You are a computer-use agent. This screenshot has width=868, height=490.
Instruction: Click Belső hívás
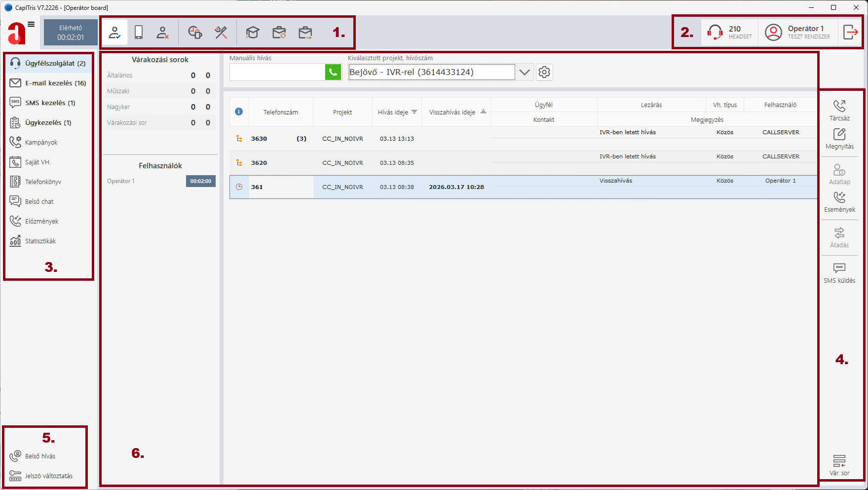40,456
